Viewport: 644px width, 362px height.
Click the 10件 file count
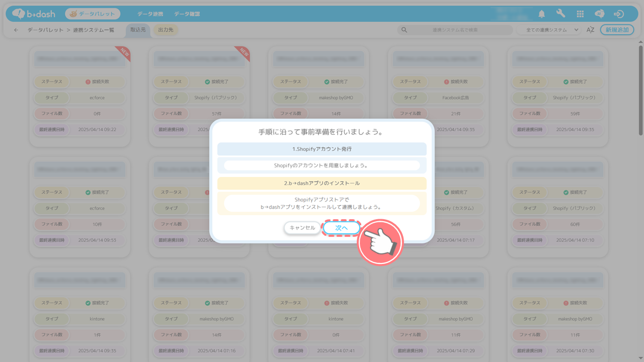[x=97, y=224]
